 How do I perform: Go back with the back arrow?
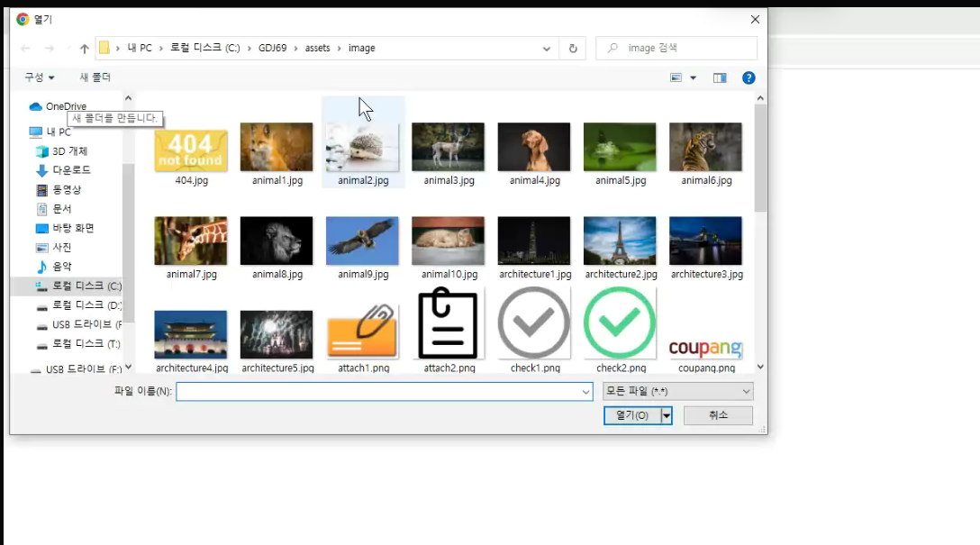pyautogui.click(x=25, y=48)
